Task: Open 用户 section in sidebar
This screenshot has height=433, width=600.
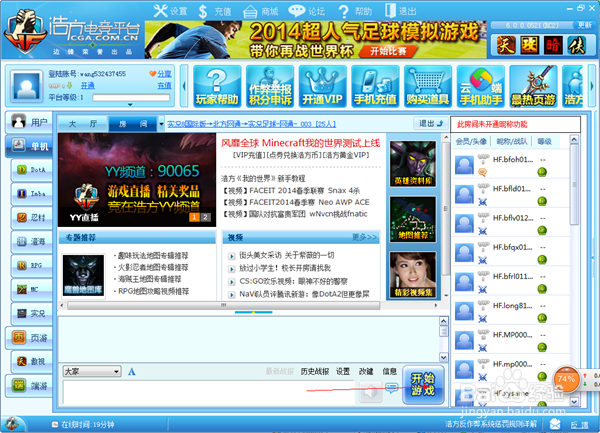Action: tap(29, 122)
